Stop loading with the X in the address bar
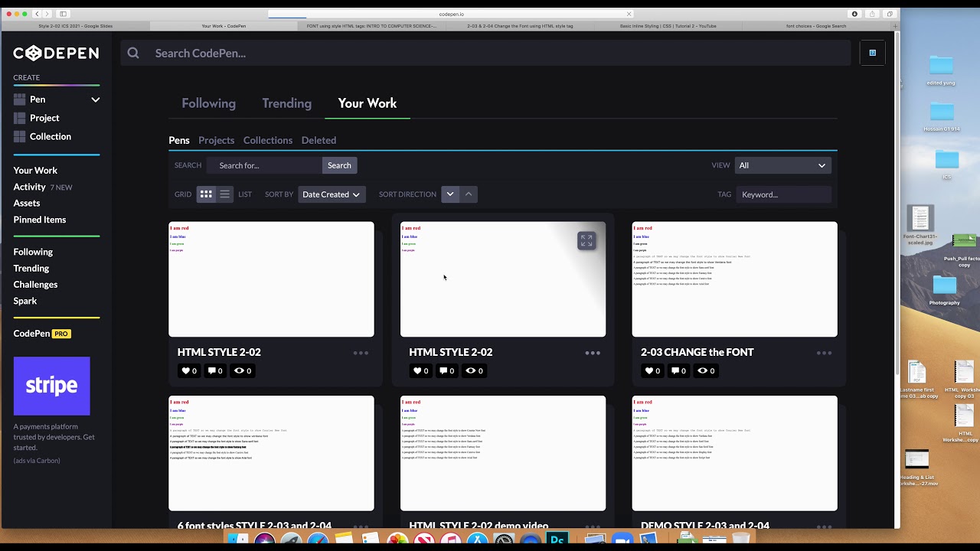 click(x=629, y=14)
